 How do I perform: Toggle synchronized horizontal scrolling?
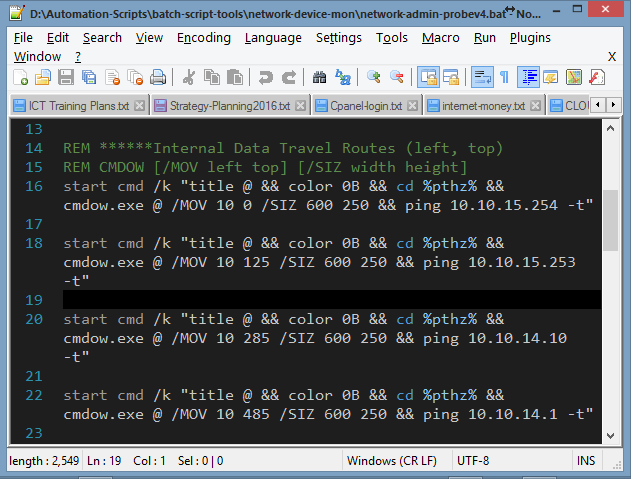click(x=451, y=77)
